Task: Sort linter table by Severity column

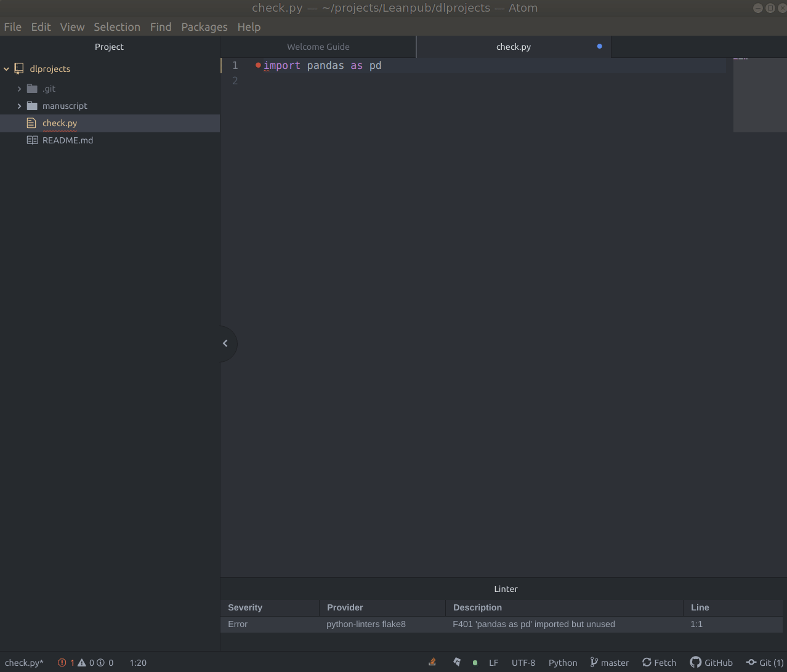Action: coord(270,607)
